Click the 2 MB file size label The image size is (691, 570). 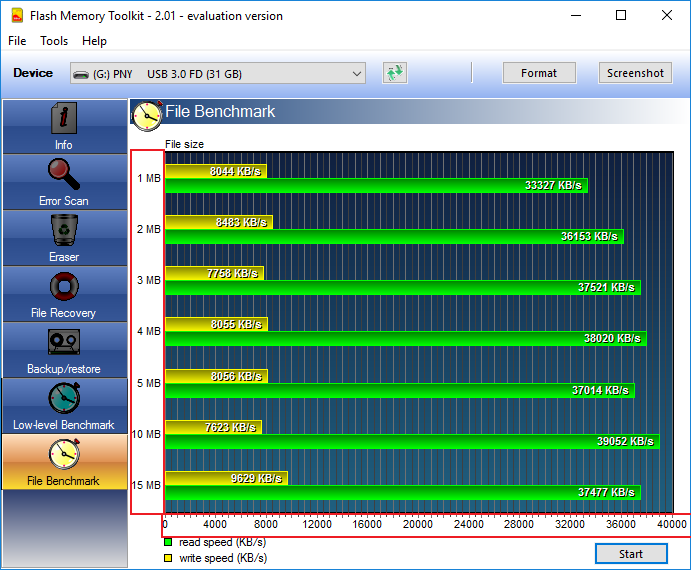tap(149, 229)
